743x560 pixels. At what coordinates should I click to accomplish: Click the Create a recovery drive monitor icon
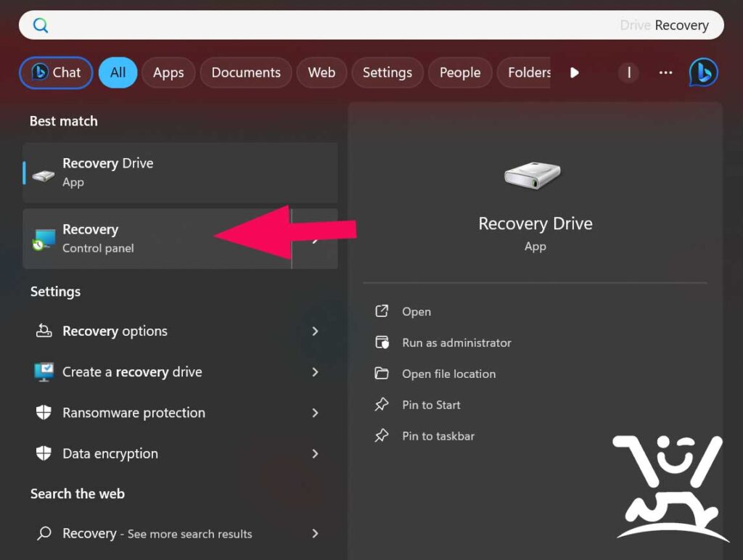(x=44, y=372)
